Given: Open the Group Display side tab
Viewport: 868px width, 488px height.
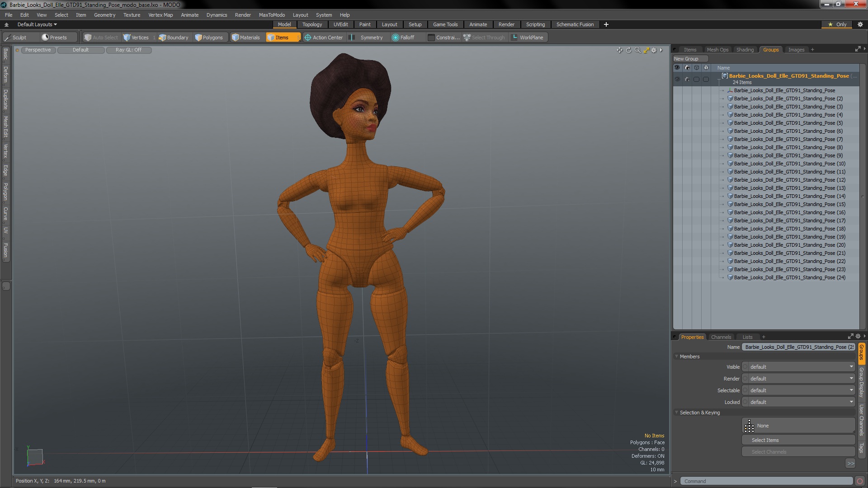Looking at the screenshot, I should coord(861,382).
